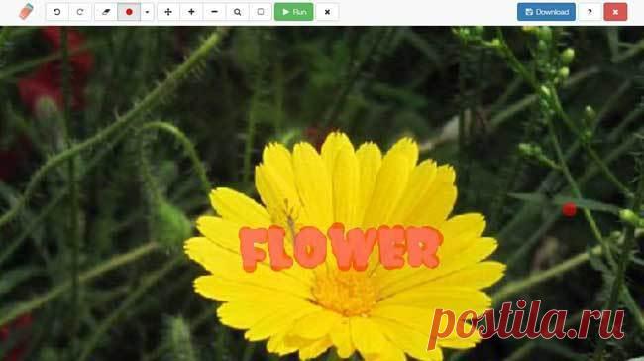Click the square fit-to-screen icon
The width and height of the screenshot is (644, 361).
[x=261, y=12]
